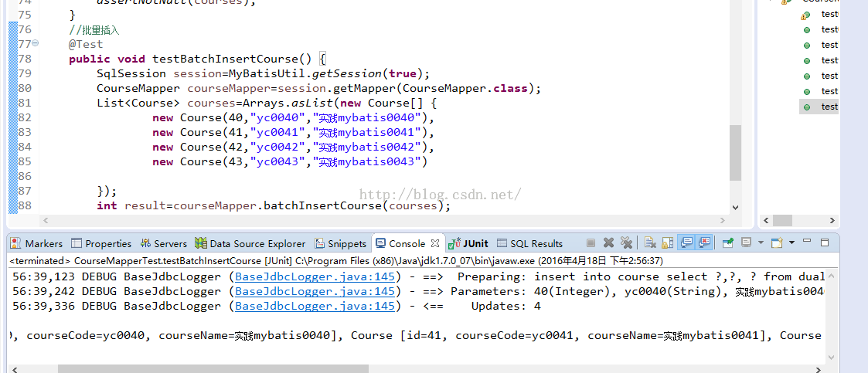Open dropdown arrow beside Open Console icon
The image size is (868, 373).
coord(791,242)
